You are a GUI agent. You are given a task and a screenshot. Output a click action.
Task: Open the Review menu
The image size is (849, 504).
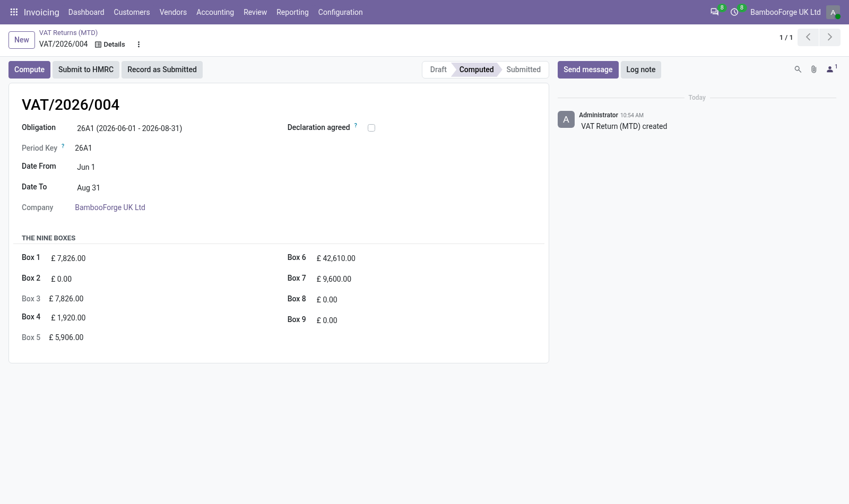[255, 12]
